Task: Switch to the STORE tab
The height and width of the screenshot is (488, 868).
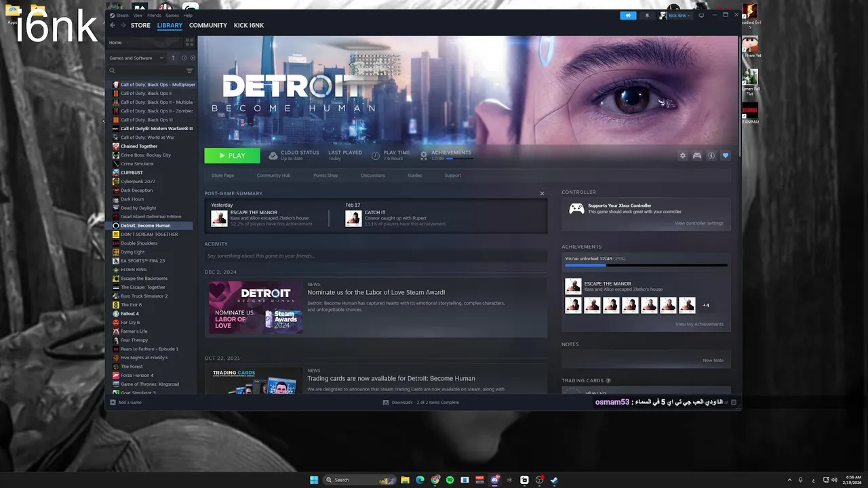Action: coord(140,25)
